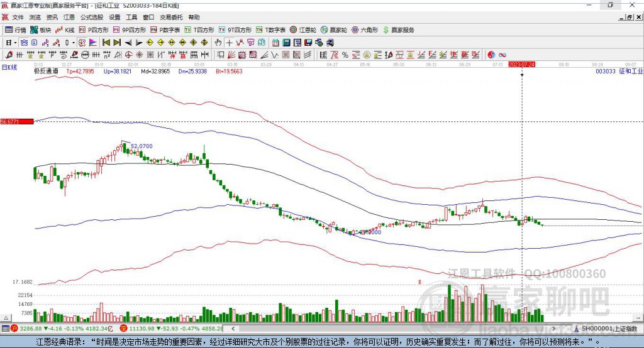Click the Up=38.1821 indicator value
Image resolution: width=644 pixels, height=348 pixels.
pyautogui.click(x=118, y=71)
